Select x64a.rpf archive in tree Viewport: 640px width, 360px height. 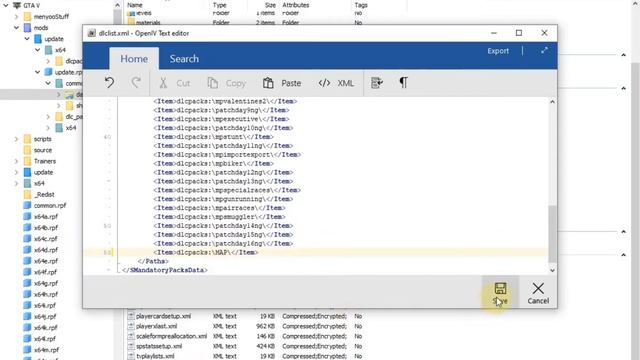click(x=46, y=217)
